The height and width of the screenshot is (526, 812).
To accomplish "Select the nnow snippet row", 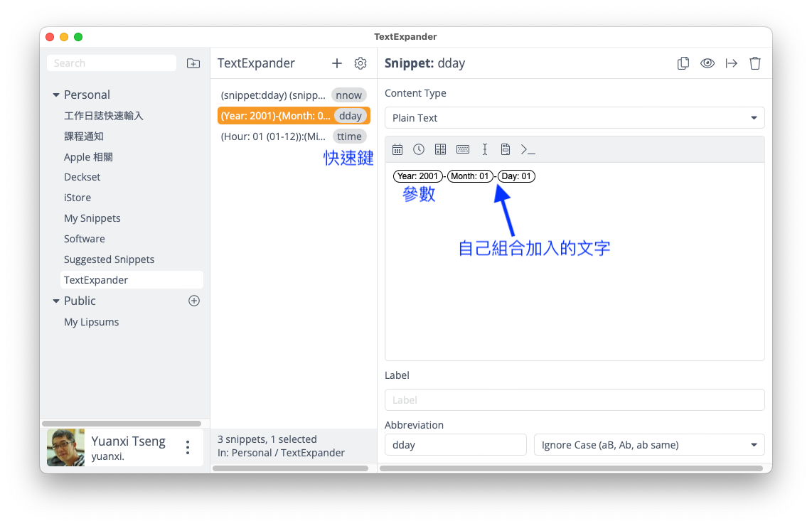I will tap(294, 95).
